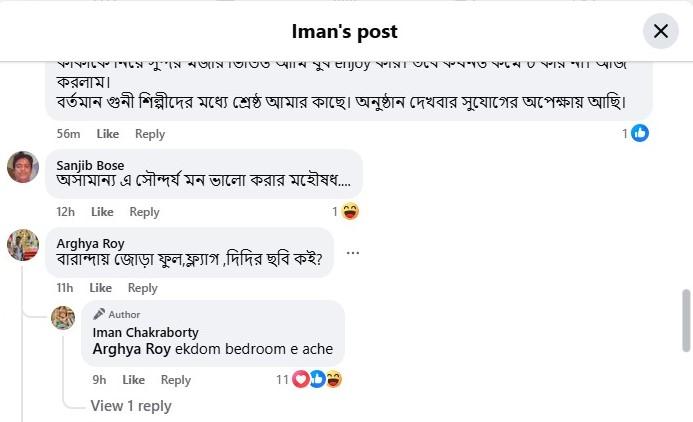Like Arghya Roy's comment

tap(100, 288)
